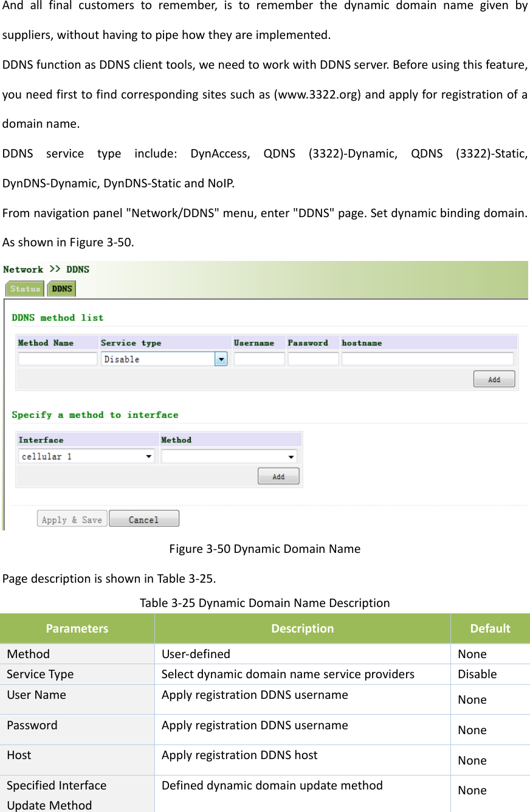The image size is (530, 812).
Task: Click 'Specify a method to interface' heading
Action: click(x=95, y=415)
